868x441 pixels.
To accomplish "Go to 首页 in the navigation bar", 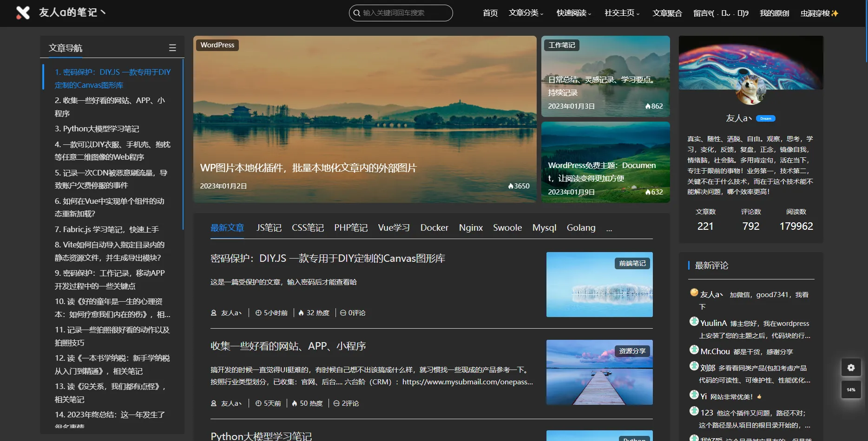I will [490, 13].
